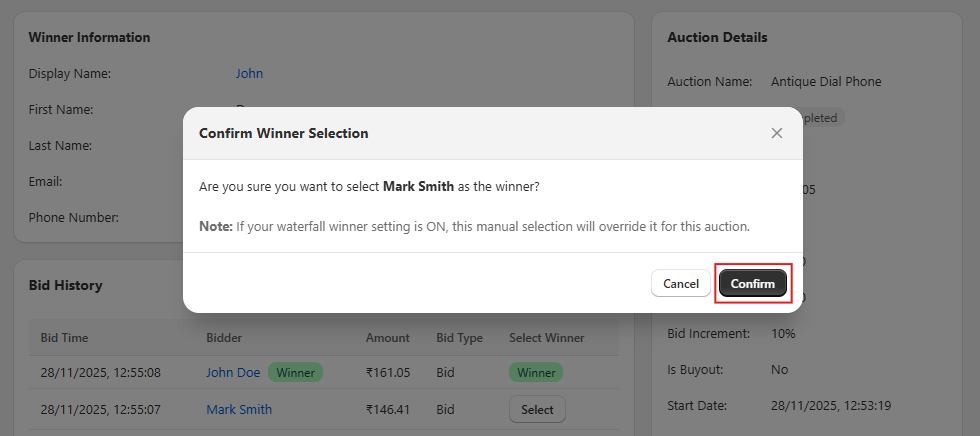Viewport: 980px width, 436px height.
Task: Confirm Mark Smith as the winner
Action: coord(753,284)
